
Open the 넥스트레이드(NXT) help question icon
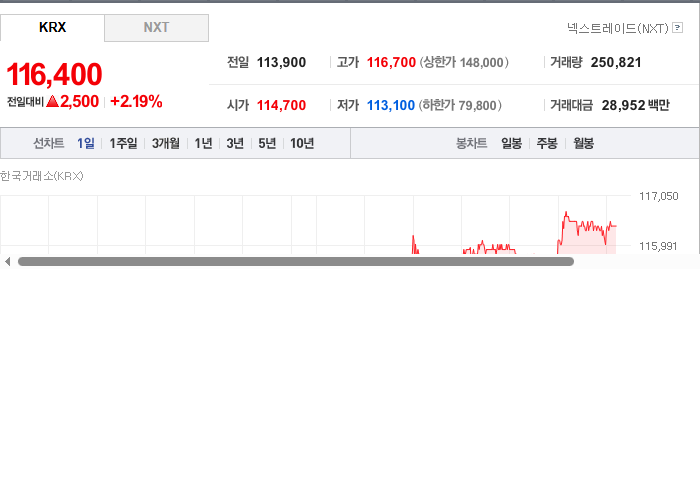[x=677, y=28]
